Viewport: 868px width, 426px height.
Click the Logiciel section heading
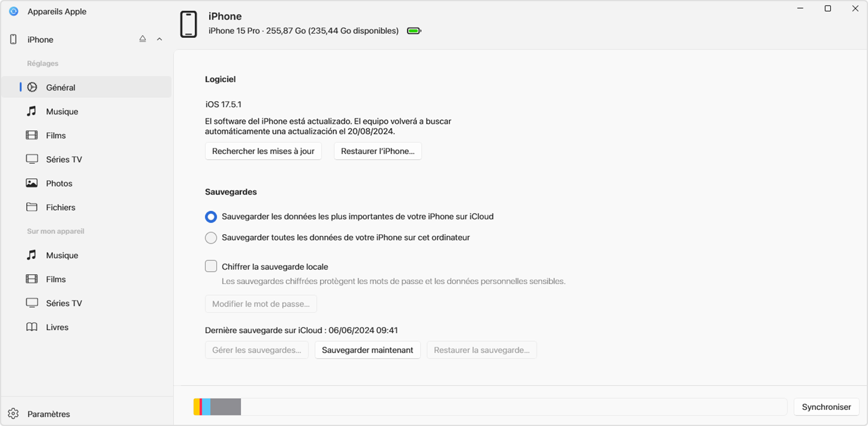pos(220,80)
